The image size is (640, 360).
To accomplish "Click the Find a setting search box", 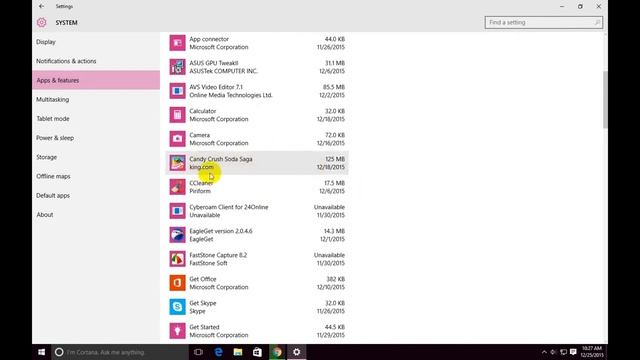I will (x=544, y=22).
